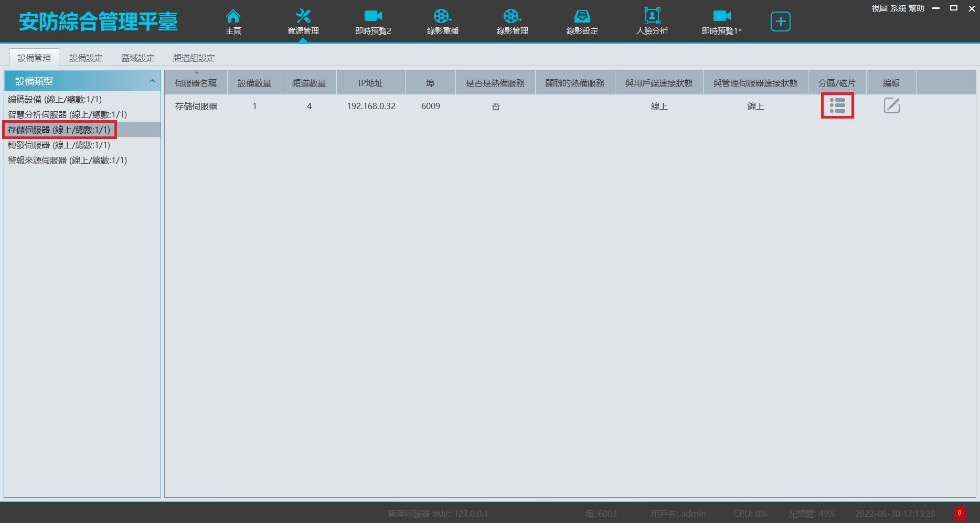Select 轉發伺服器 in device type list

point(82,145)
